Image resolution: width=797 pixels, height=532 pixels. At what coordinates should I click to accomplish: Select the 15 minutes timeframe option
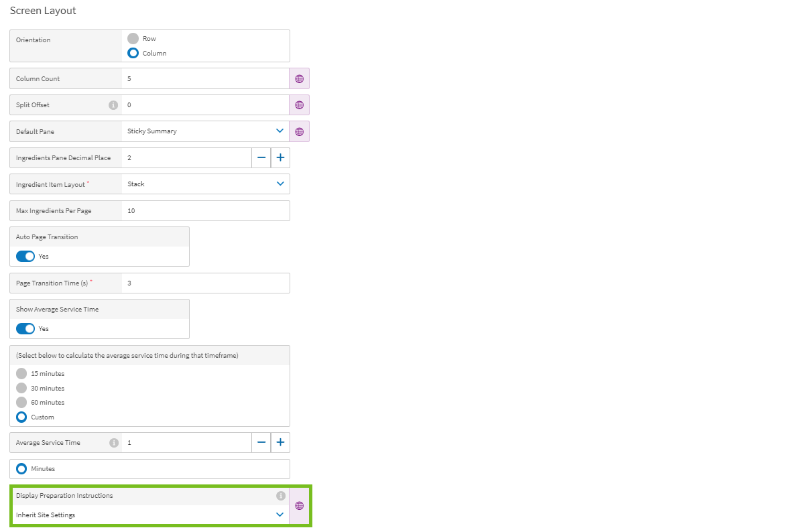21,373
